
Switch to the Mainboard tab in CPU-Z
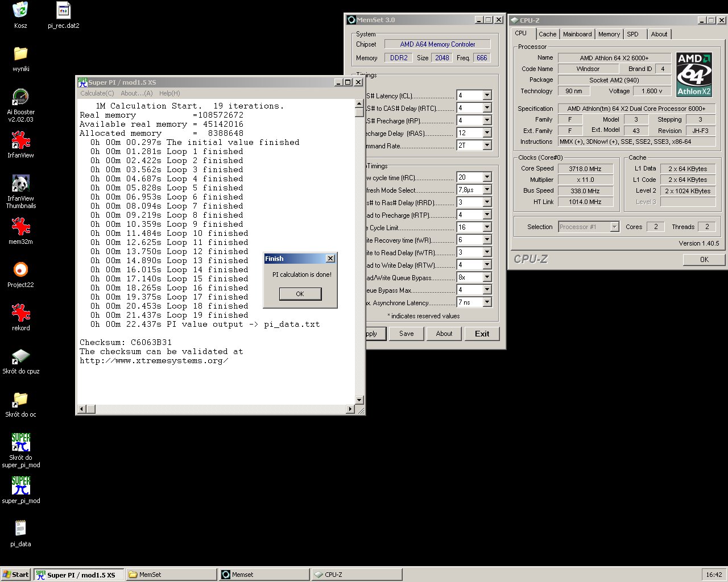click(x=577, y=34)
